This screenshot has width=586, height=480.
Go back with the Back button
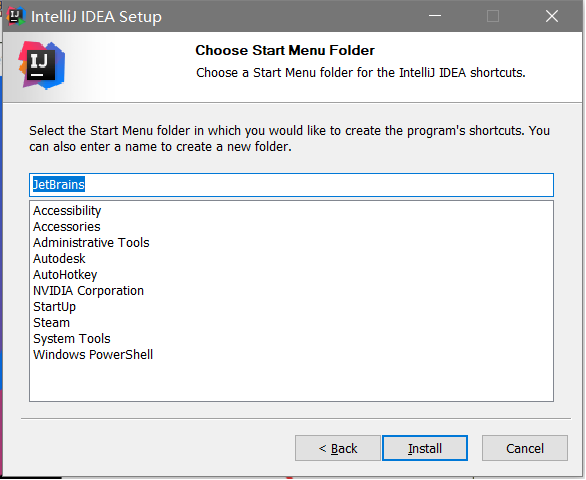tap(338, 448)
